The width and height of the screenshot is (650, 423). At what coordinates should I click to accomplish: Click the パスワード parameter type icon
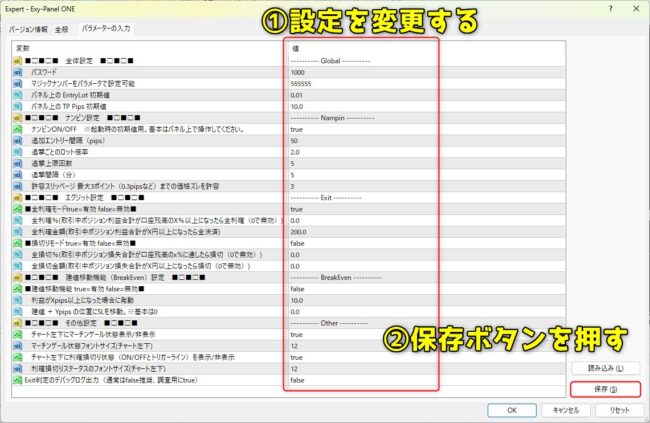(18, 73)
